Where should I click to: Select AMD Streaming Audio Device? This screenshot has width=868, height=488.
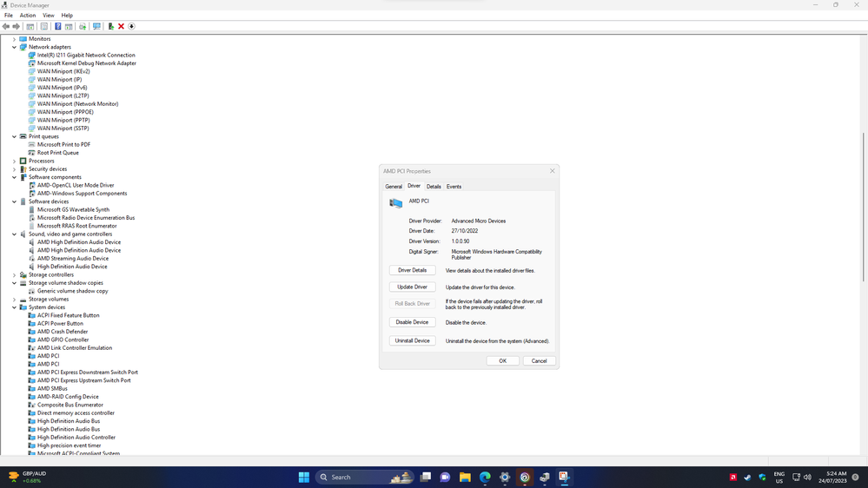73,259
